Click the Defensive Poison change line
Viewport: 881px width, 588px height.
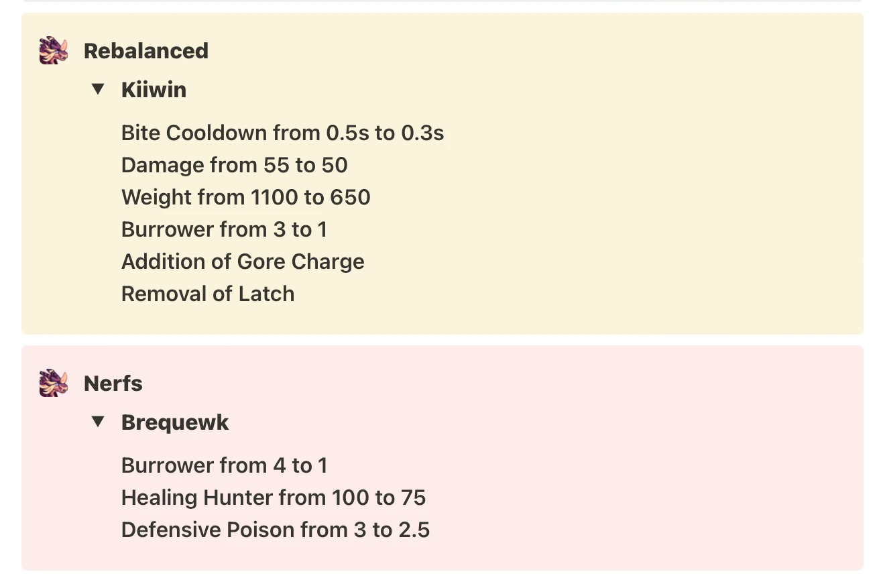[276, 530]
